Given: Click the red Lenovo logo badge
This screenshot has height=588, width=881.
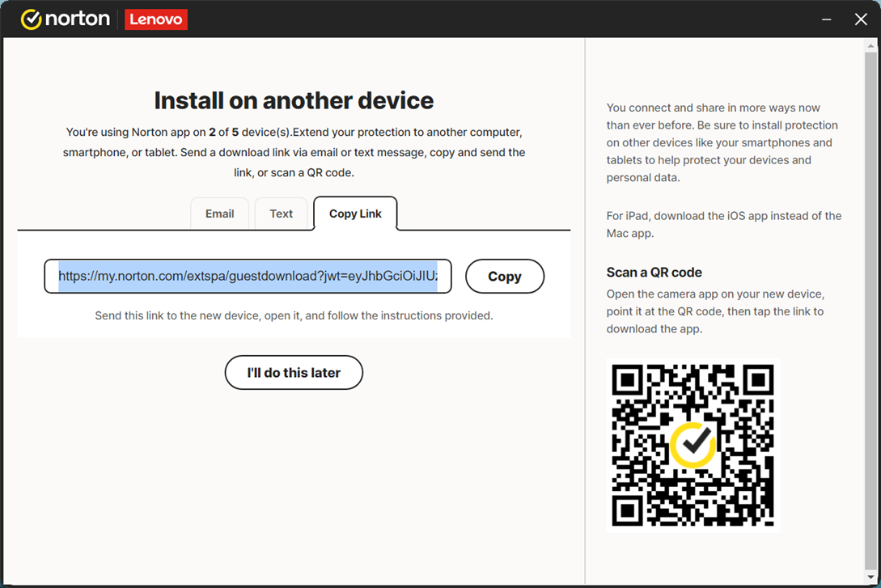Looking at the screenshot, I should point(156,19).
